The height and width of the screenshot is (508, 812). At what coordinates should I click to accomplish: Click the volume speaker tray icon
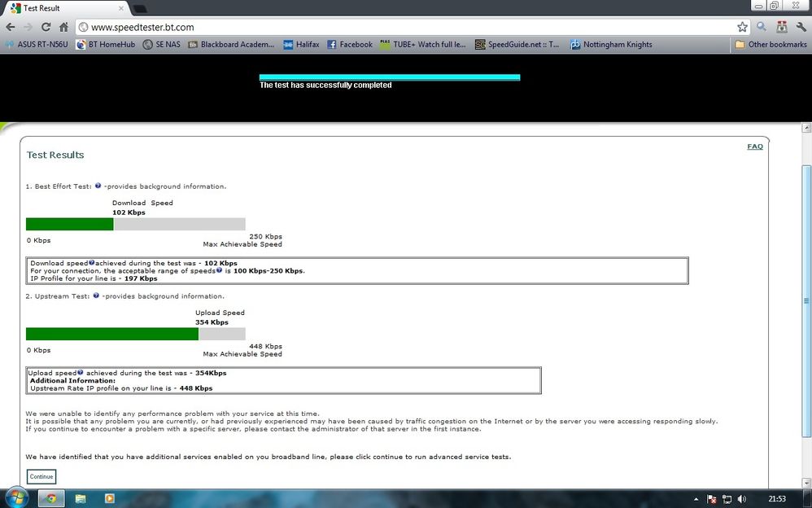[x=741, y=499]
